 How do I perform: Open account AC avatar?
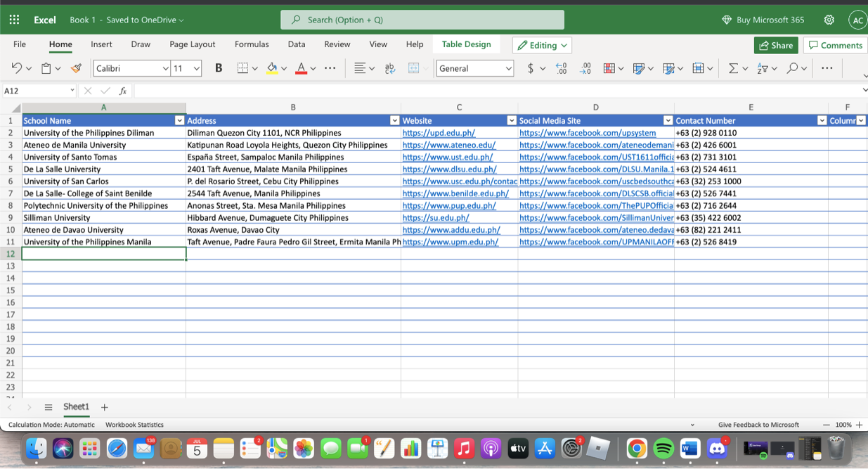(x=857, y=20)
